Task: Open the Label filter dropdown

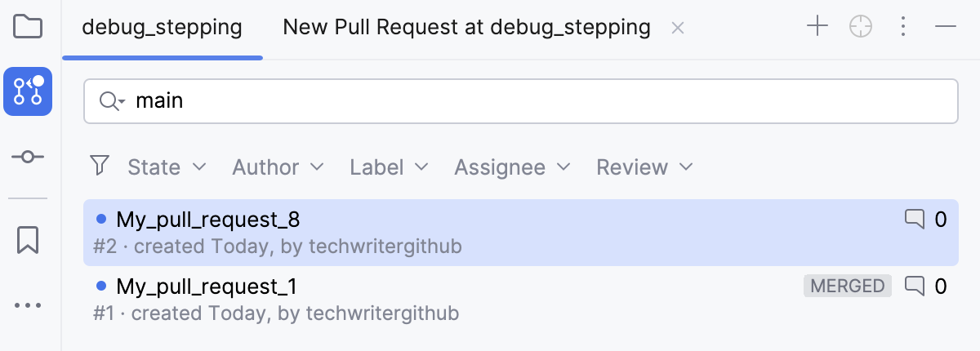Action: click(389, 167)
